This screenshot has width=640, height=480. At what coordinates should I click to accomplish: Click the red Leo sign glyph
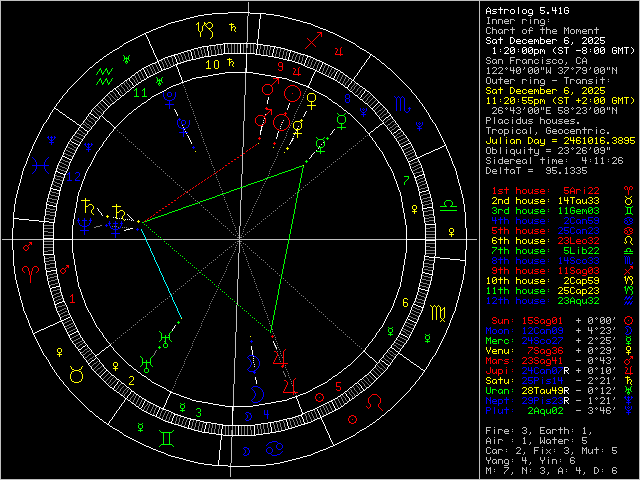(376, 402)
